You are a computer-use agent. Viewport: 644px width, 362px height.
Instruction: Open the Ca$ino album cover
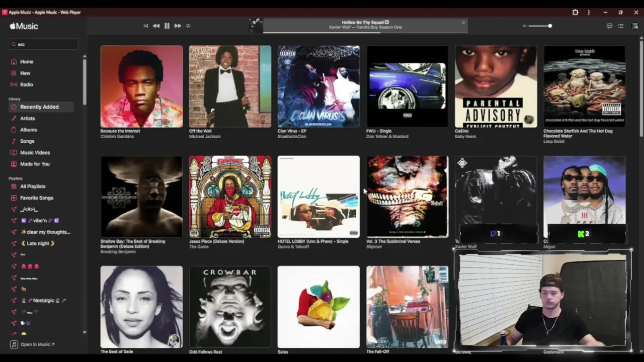tap(496, 86)
